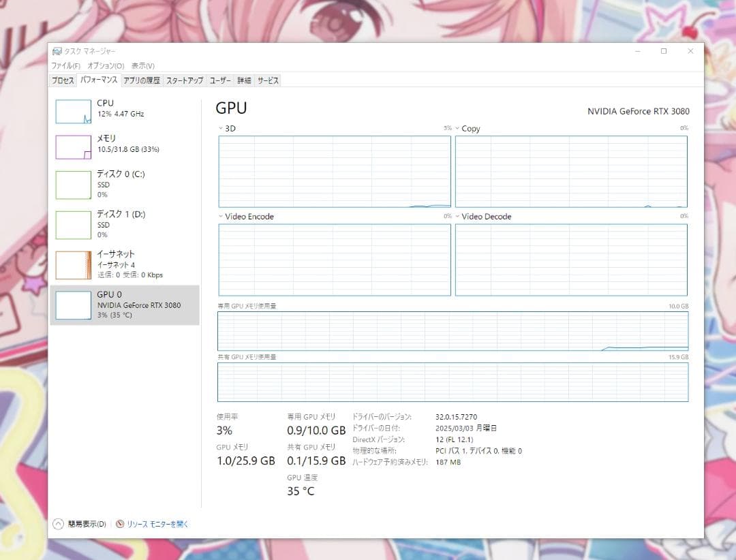
Task: Open the Video Encode chart dropdown
Action: 221,217
